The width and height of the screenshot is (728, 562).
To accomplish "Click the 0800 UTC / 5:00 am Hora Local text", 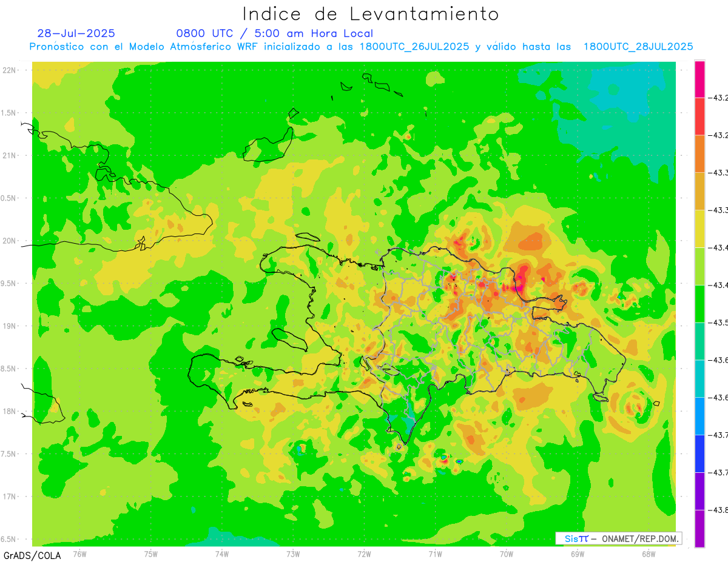I will coord(275,33).
